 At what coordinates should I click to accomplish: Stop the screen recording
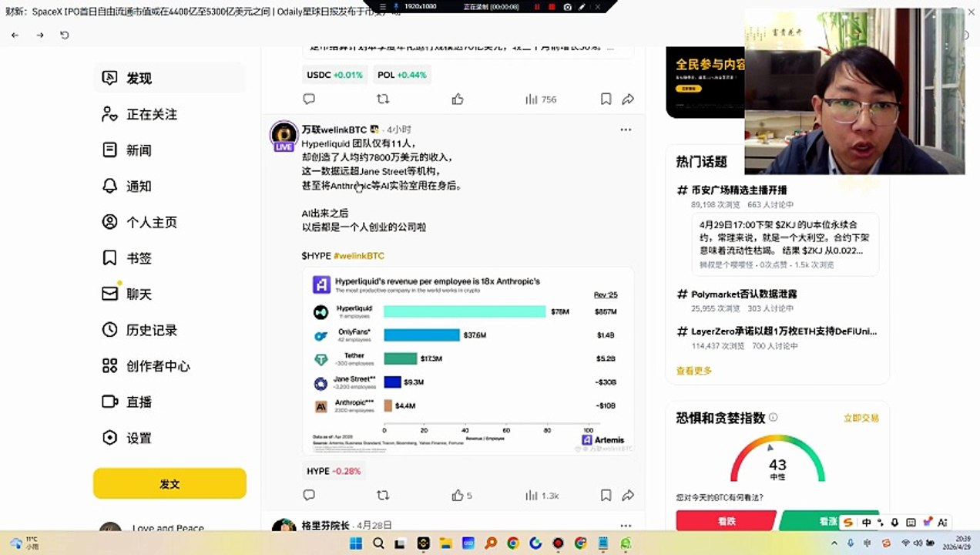pyautogui.click(x=552, y=6)
